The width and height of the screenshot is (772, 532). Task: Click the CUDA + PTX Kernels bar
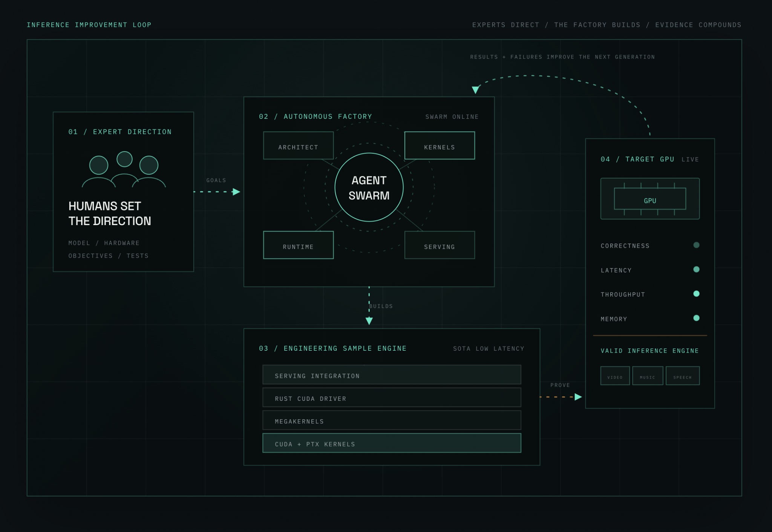point(392,443)
